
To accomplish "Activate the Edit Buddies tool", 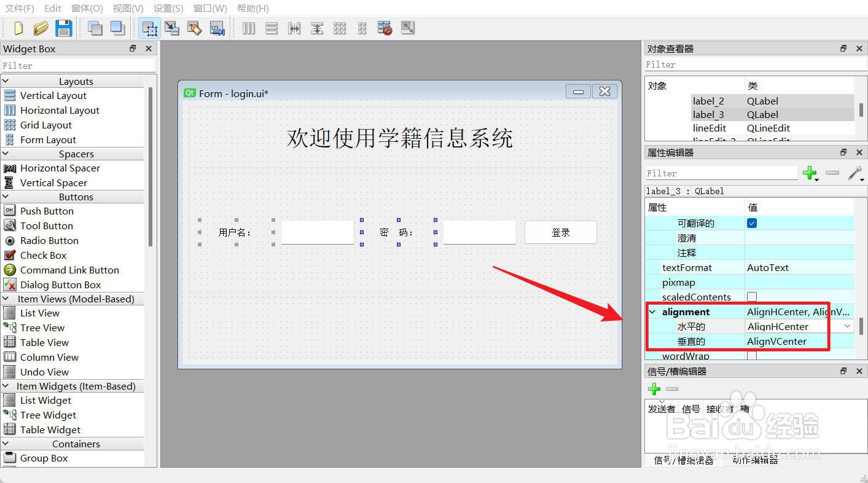I will (195, 28).
